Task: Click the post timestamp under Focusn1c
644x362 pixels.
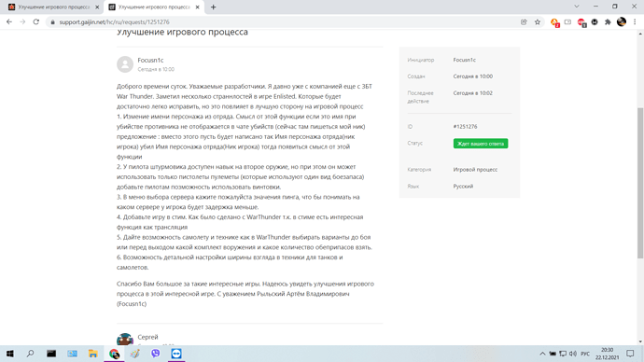Action: coord(156,69)
